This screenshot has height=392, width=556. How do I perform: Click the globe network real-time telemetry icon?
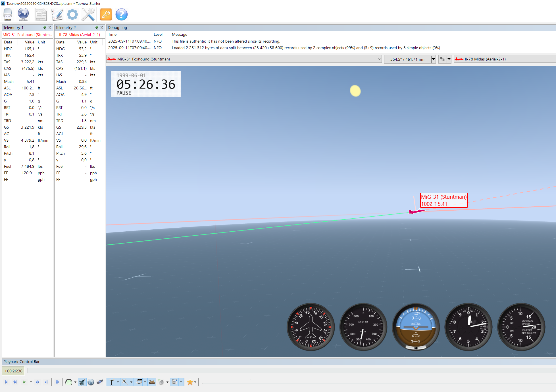pyautogui.click(x=23, y=14)
